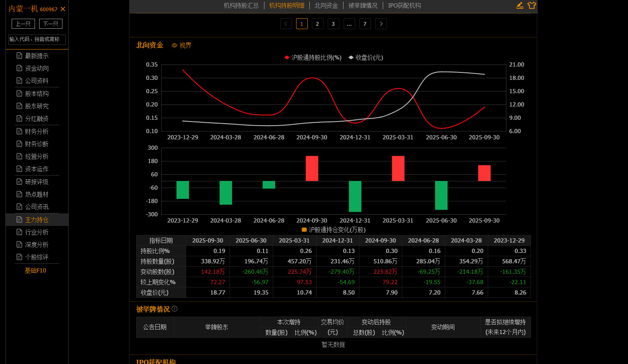Click the document icon beside 行业分析
The width and height of the screenshot is (628, 364).
[19, 232]
